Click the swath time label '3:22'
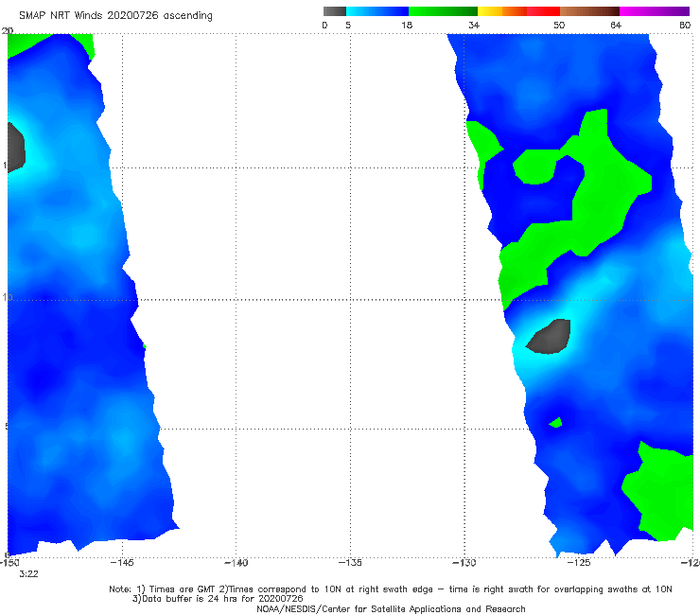700x615 pixels. tap(28, 574)
